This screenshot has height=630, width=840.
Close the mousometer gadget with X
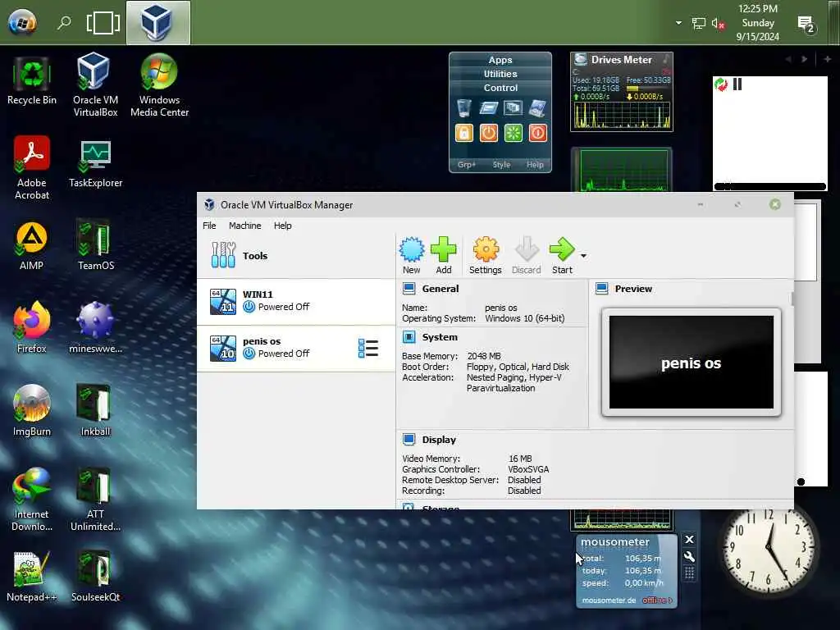689,540
